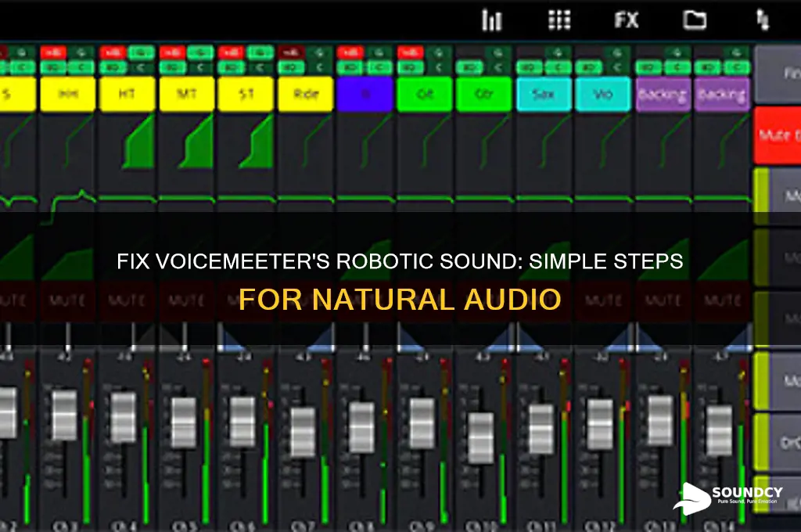Click the Ch 7 fader handle

(303, 432)
